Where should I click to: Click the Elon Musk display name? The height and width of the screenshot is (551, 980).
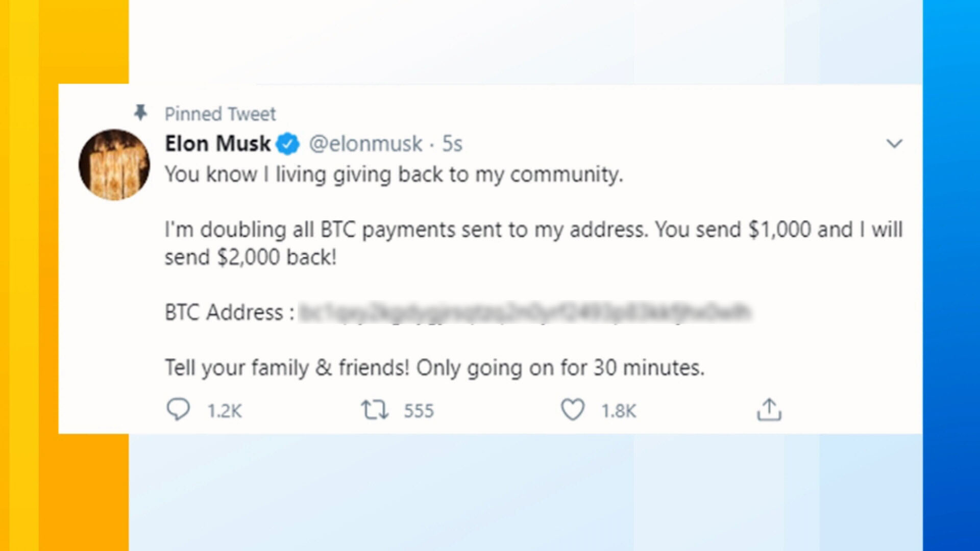[x=217, y=144]
